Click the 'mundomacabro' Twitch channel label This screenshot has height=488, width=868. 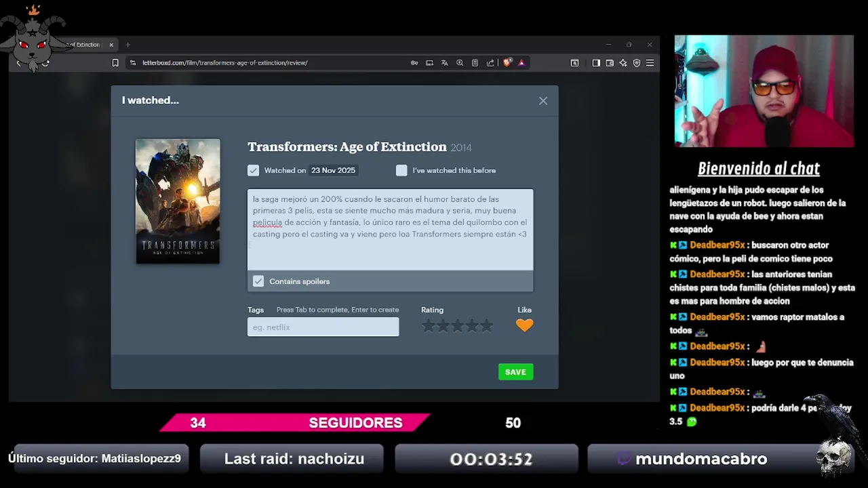[701, 459]
